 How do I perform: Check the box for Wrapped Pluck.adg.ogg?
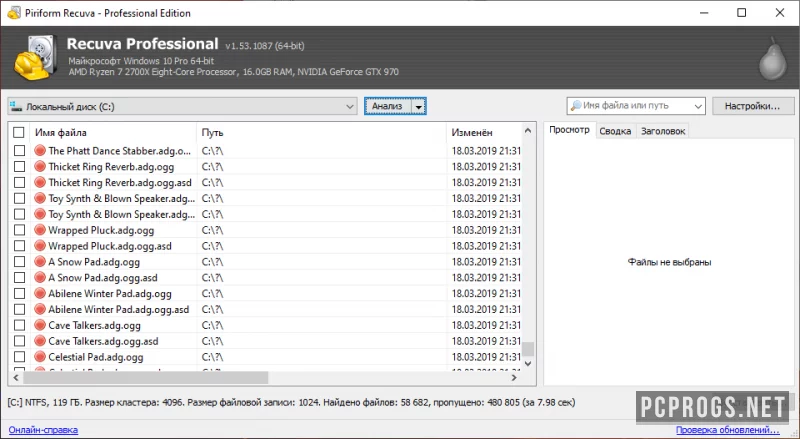click(19, 230)
